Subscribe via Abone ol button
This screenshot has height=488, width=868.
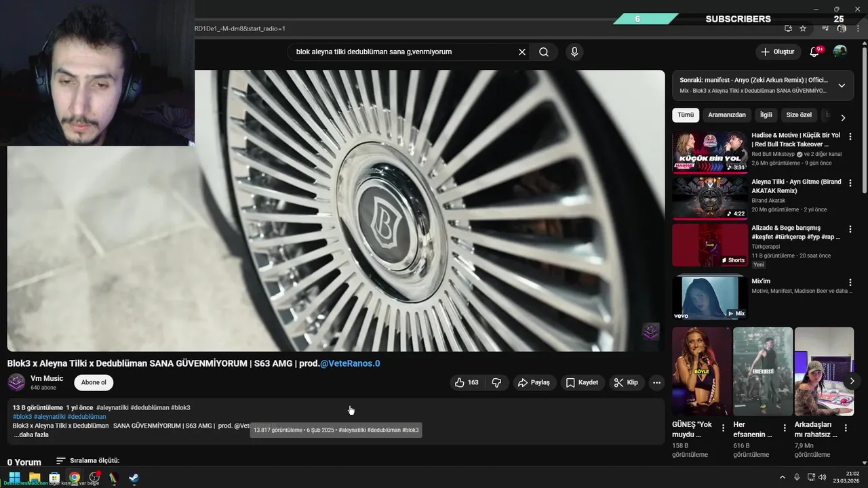[94, 382]
